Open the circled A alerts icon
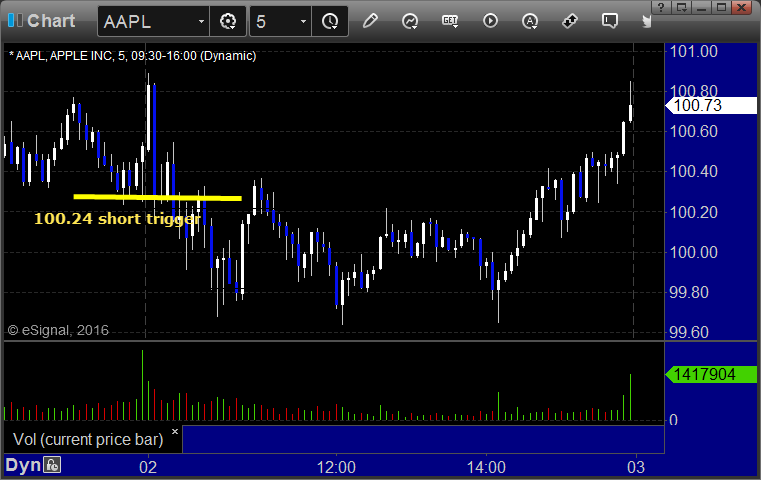Image resolution: width=761 pixels, height=480 pixels. (x=529, y=21)
